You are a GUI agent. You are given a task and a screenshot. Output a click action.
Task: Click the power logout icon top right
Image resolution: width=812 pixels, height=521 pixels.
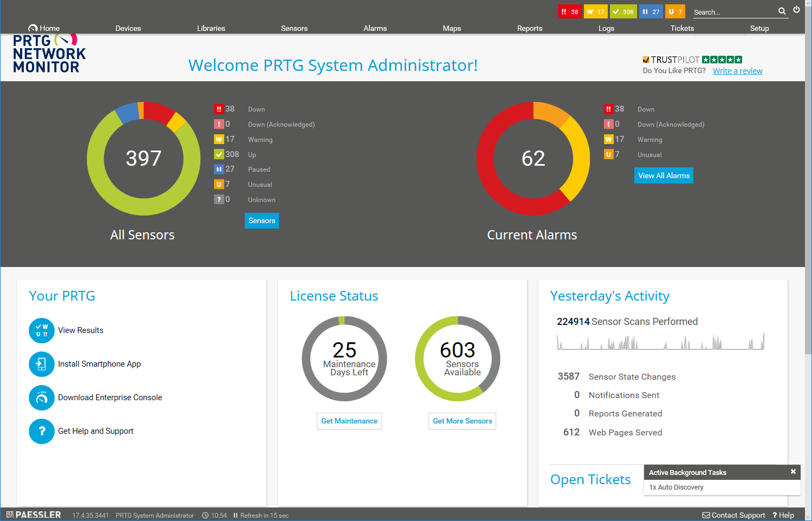[x=797, y=9]
